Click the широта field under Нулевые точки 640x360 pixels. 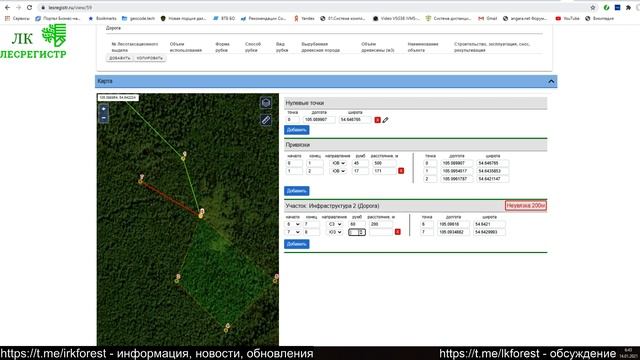pos(355,120)
